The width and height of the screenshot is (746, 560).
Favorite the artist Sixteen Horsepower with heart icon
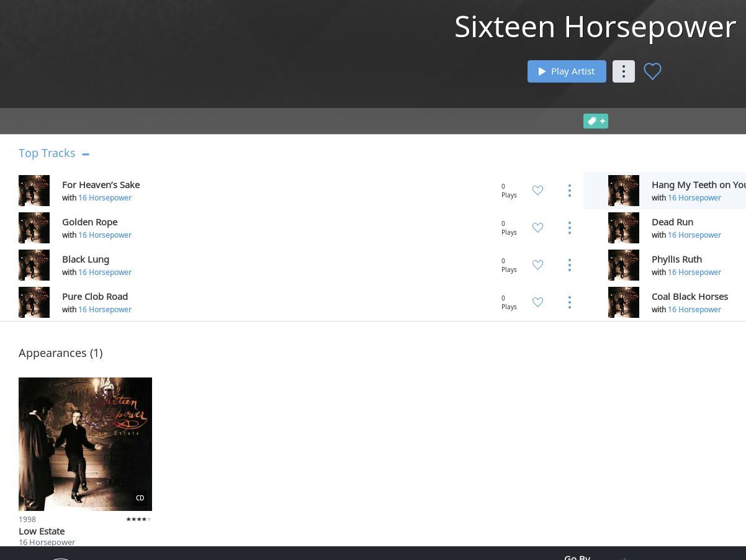[652, 71]
